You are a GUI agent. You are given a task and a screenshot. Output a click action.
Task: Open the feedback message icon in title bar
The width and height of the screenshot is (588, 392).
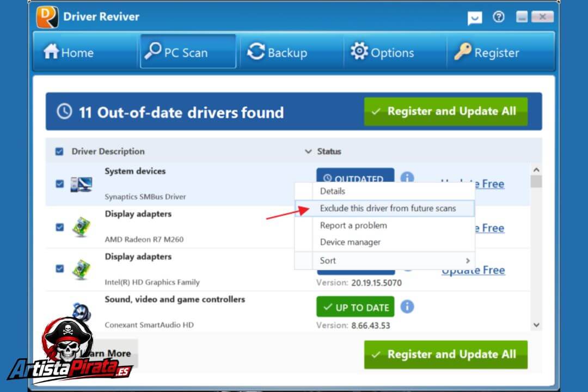tap(475, 17)
